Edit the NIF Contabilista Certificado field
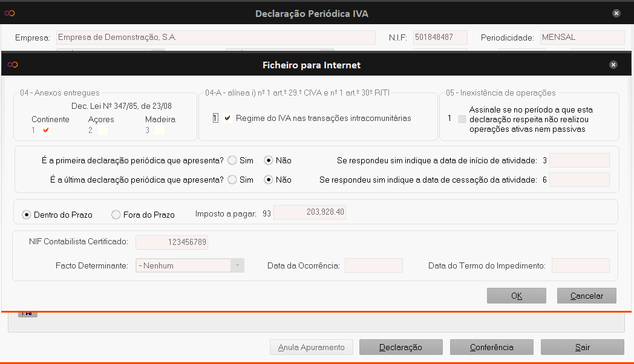The height and width of the screenshot is (364, 634). pyautogui.click(x=172, y=242)
